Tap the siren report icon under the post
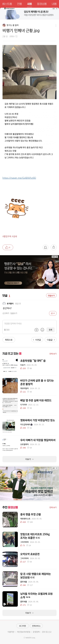The image size is (59, 644). [x=45, y=247]
